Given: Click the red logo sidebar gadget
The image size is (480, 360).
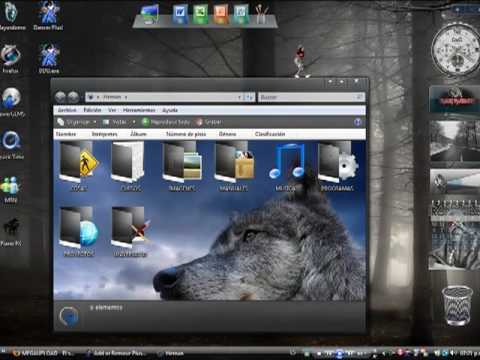Looking at the screenshot, I should 455,99.
